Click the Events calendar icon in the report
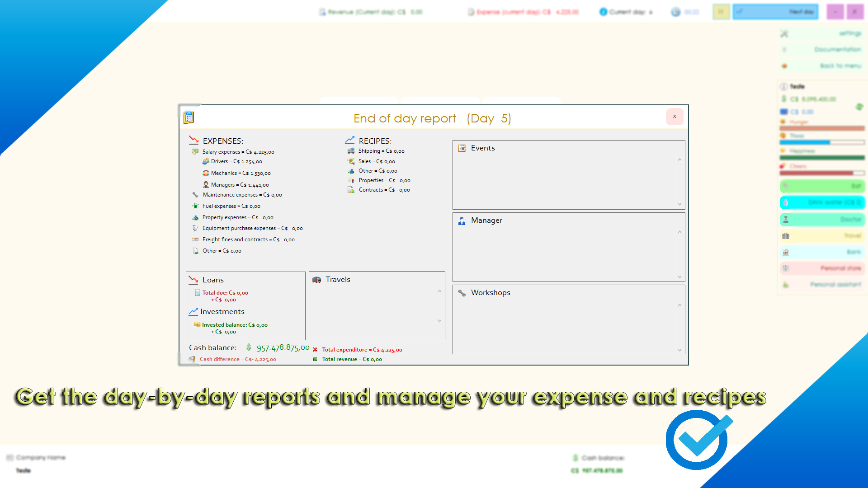The height and width of the screenshot is (488, 868). pos(462,148)
